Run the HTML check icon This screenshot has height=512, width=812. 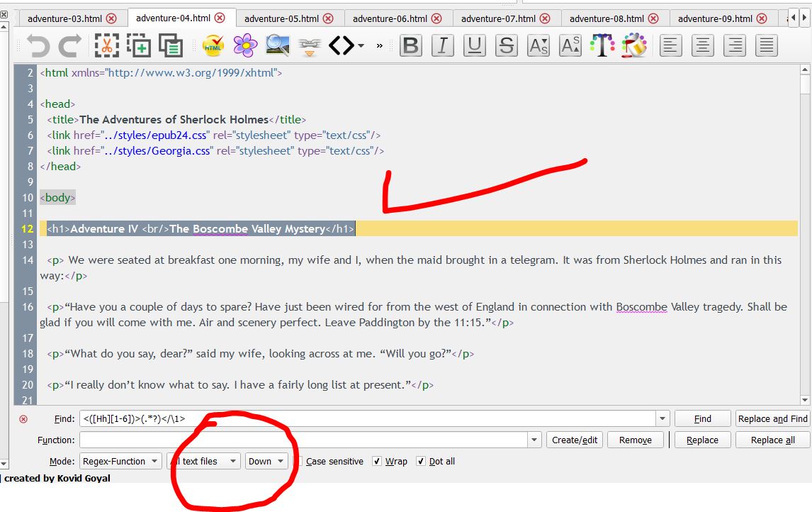pyautogui.click(x=213, y=45)
